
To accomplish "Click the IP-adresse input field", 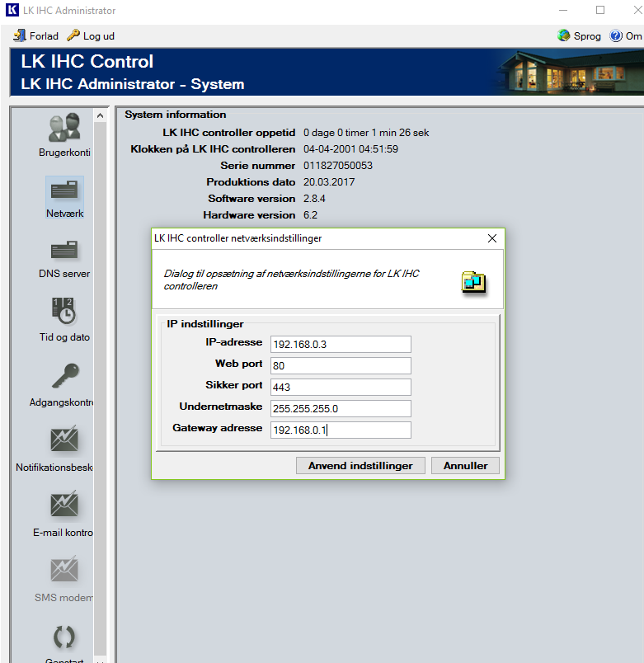I will (x=340, y=344).
